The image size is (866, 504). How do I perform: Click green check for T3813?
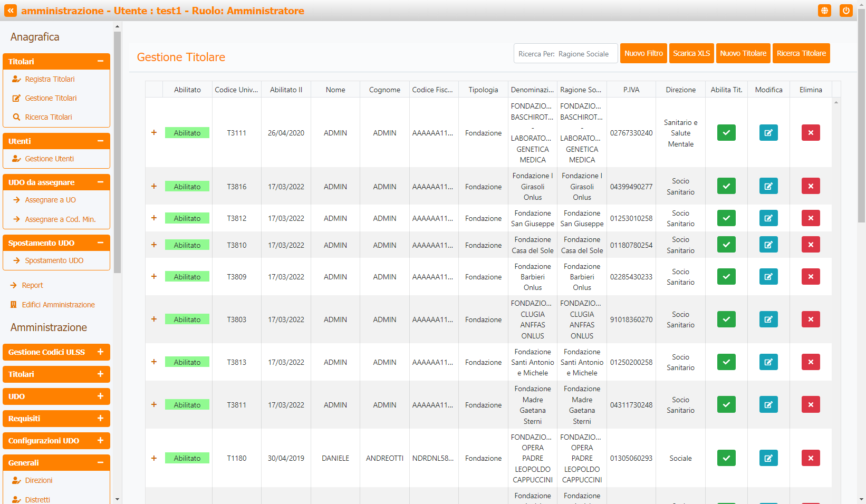726,362
